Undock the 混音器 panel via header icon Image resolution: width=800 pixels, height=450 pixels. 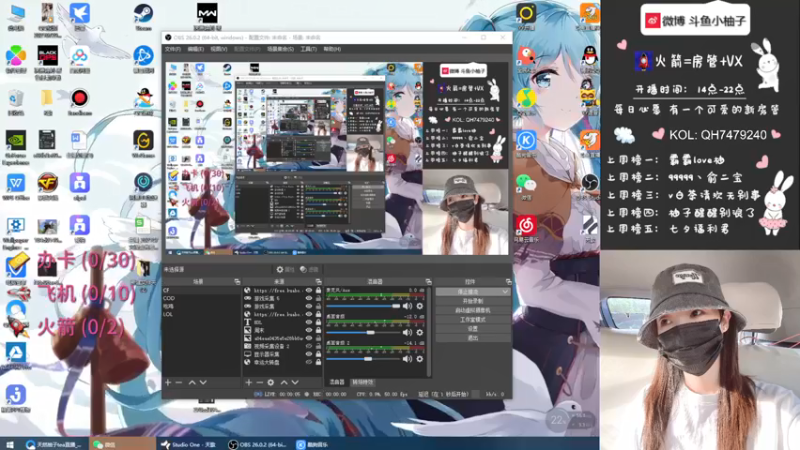(428, 282)
